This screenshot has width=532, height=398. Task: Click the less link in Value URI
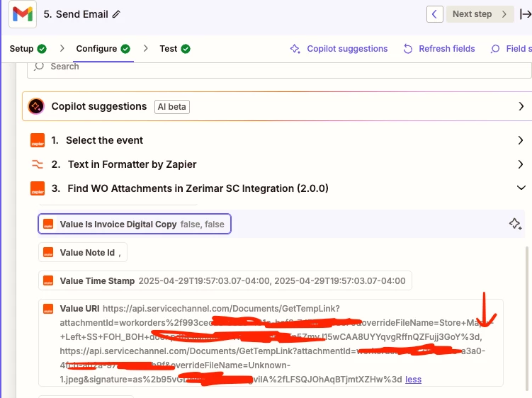tap(413, 380)
